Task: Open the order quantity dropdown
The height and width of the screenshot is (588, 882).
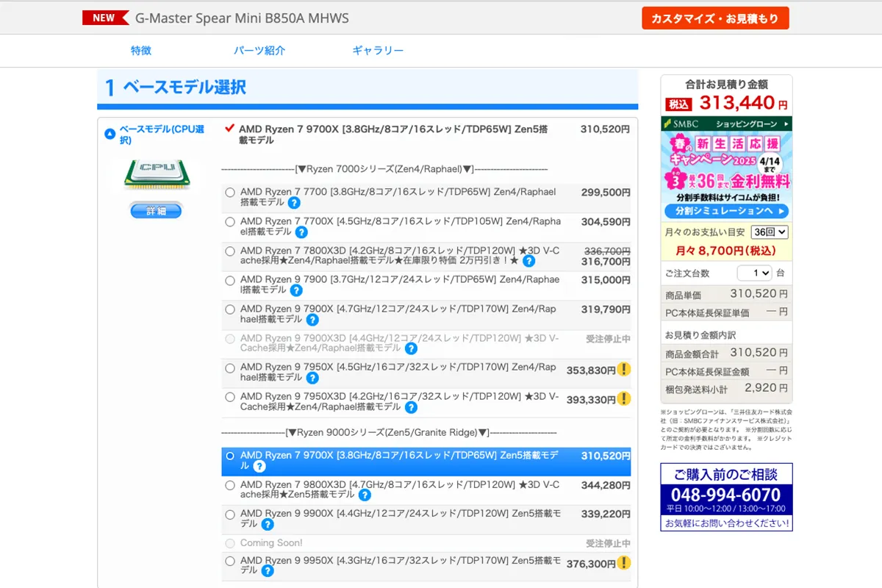Action: click(x=755, y=273)
